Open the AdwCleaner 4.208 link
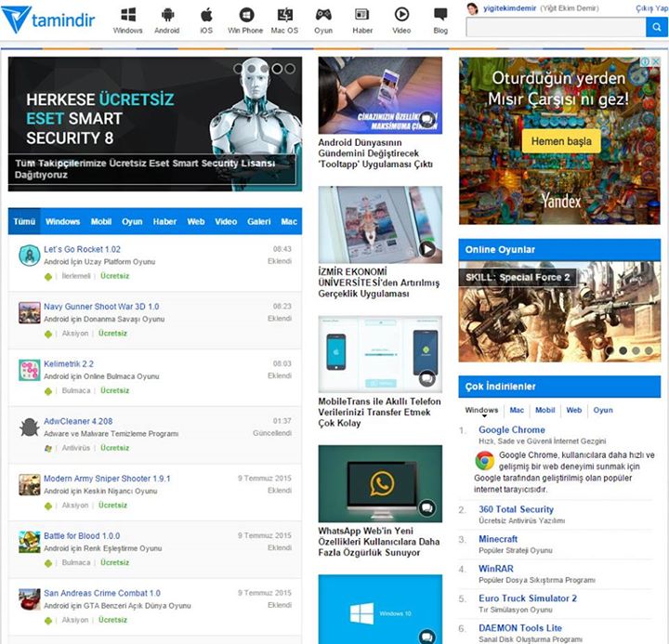This screenshot has width=669, height=644. [x=78, y=421]
